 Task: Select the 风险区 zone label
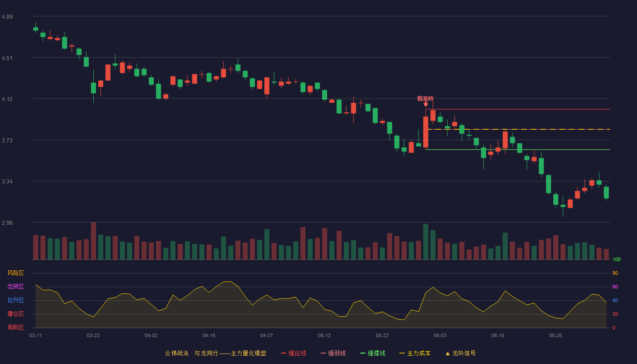coord(15,273)
